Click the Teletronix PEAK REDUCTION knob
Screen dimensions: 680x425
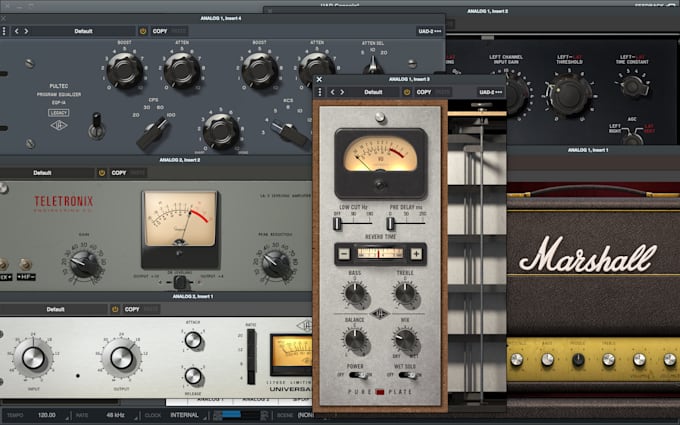pyautogui.click(x=275, y=263)
